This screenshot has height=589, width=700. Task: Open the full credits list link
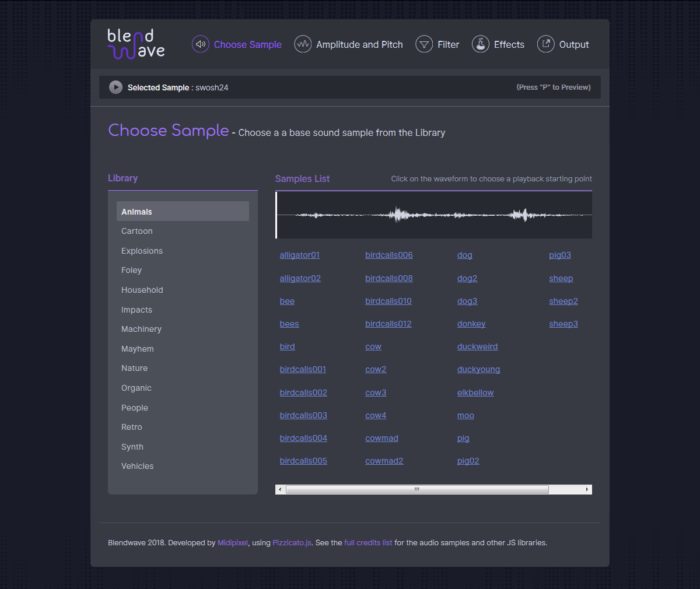[x=368, y=542]
